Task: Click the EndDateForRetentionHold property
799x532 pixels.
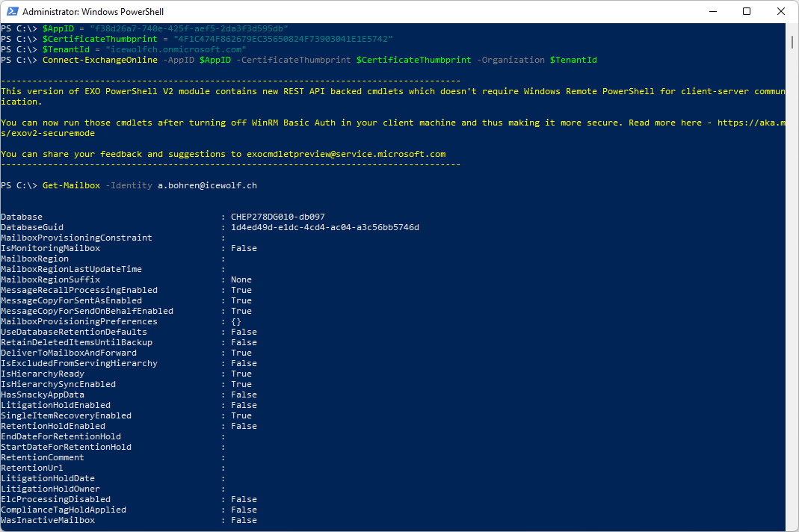Action: point(61,436)
